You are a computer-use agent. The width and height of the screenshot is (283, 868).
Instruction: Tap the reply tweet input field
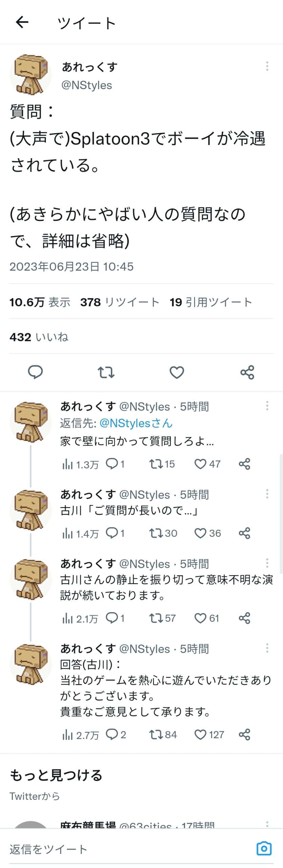[x=129, y=849]
